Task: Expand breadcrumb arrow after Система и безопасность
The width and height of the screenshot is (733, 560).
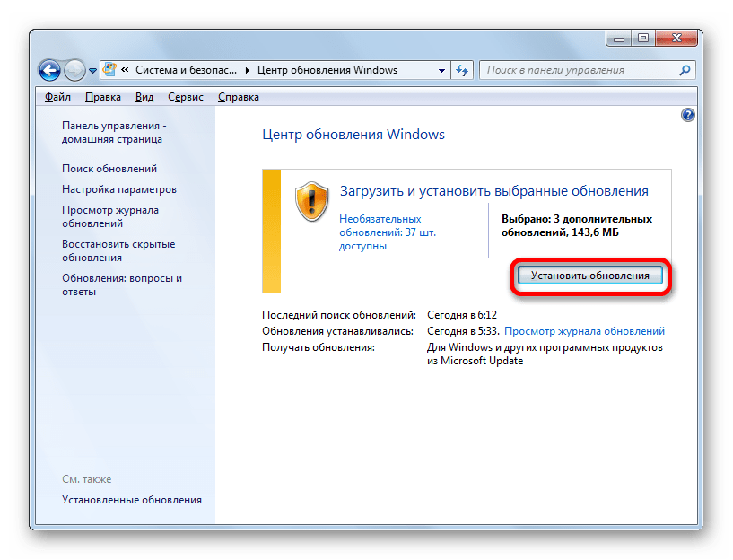Action: 249,70
